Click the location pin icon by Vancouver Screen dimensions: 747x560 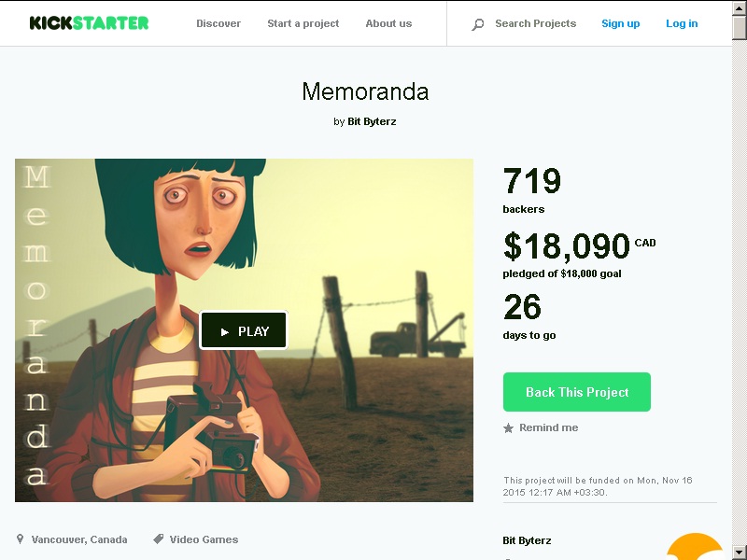coord(20,539)
